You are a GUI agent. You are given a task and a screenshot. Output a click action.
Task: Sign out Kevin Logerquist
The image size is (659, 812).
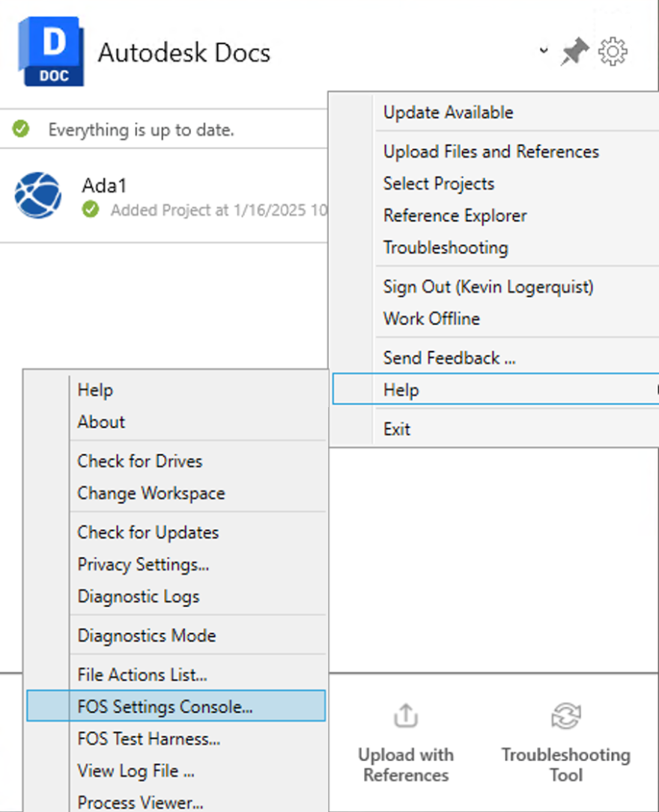488,287
